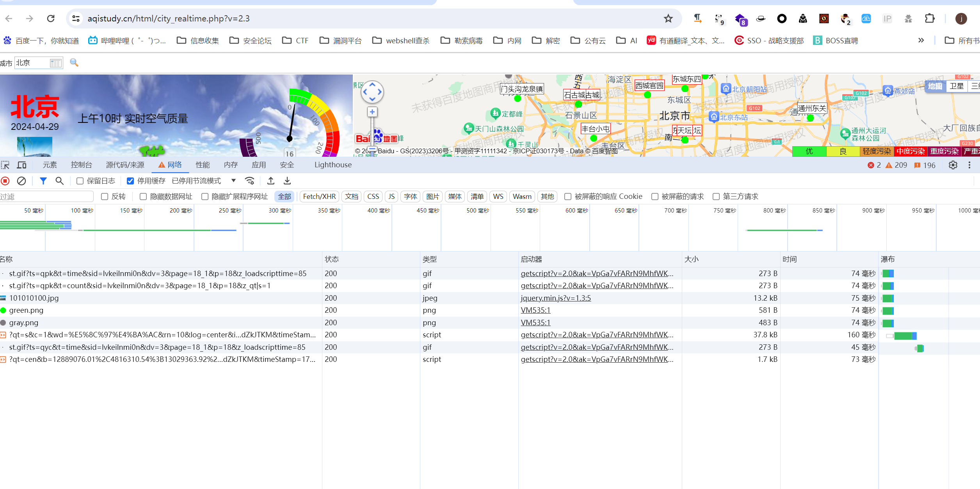Image resolution: width=980 pixels, height=489 pixels.
Task: Expand the bookmarks overflow chevron
Action: 921,40
